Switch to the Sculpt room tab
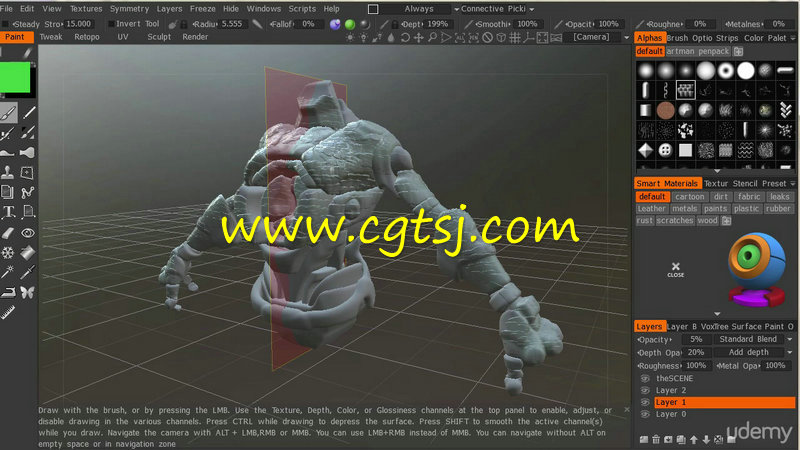 tap(159, 37)
